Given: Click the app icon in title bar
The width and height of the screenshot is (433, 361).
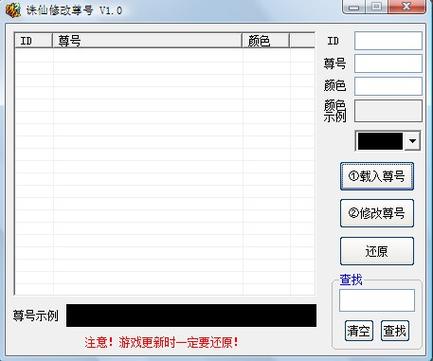Looking at the screenshot, I should [x=14, y=10].
